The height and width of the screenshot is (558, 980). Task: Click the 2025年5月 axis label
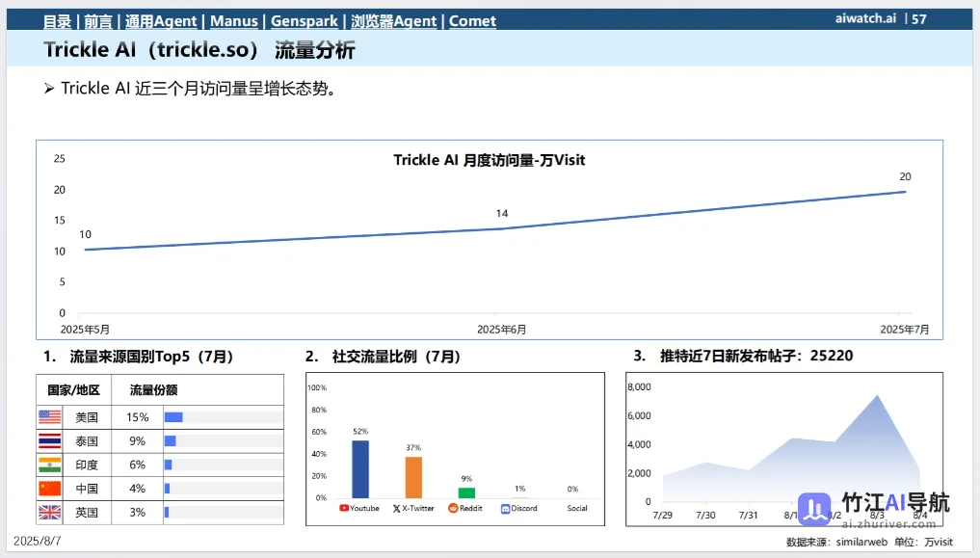pos(85,330)
